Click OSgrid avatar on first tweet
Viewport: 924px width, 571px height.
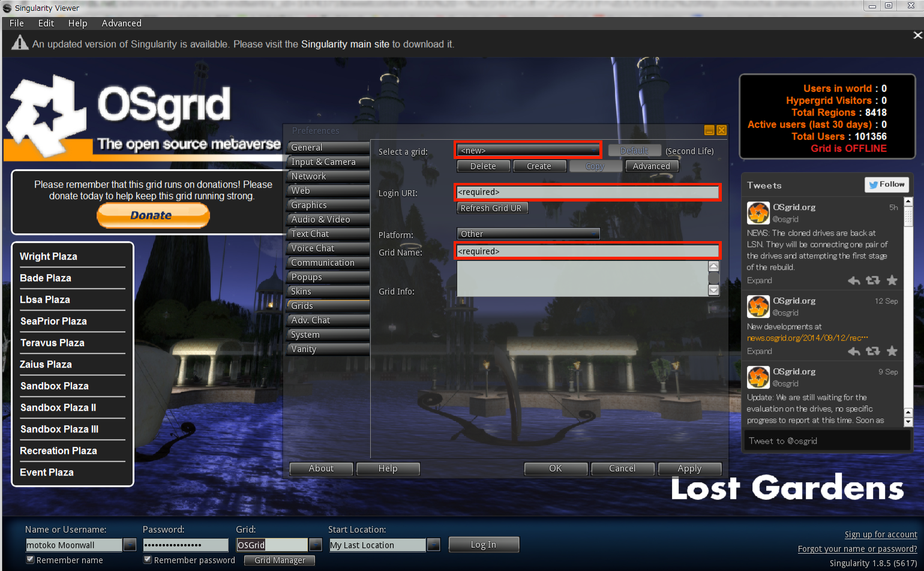758,213
